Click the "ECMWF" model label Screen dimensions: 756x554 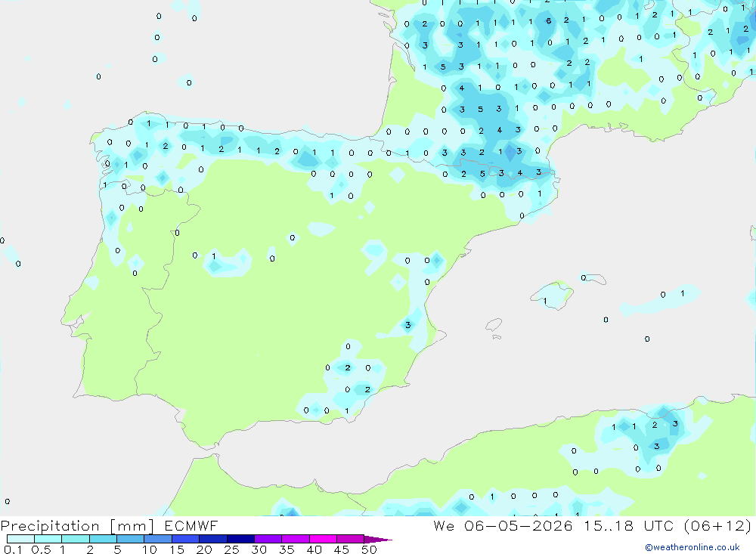191,526
